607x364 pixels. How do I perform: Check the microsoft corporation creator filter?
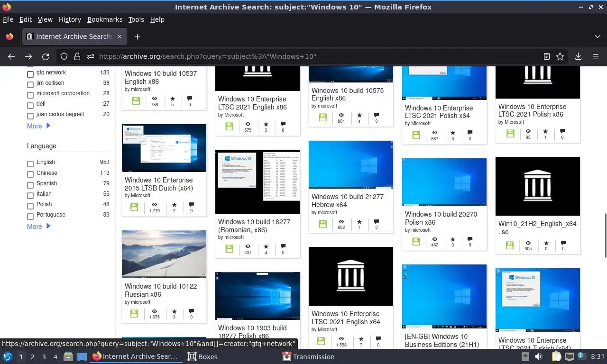(x=30, y=95)
